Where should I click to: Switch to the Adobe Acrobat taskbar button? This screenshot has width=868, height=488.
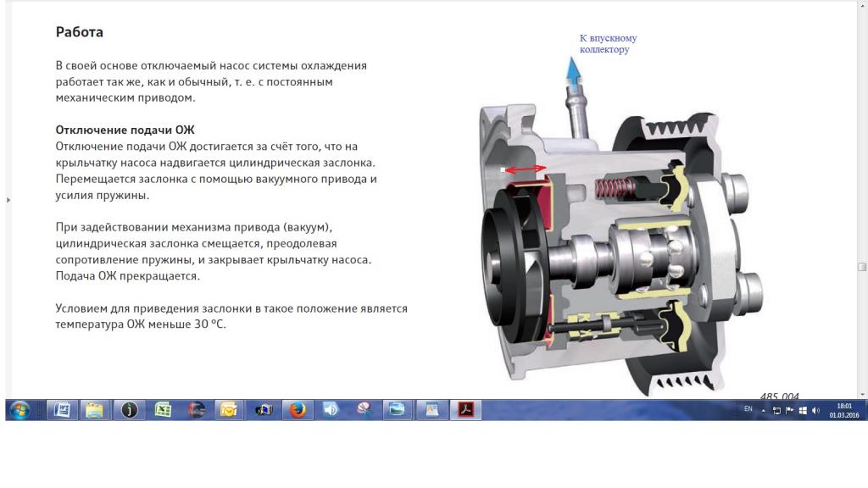point(465,410)
